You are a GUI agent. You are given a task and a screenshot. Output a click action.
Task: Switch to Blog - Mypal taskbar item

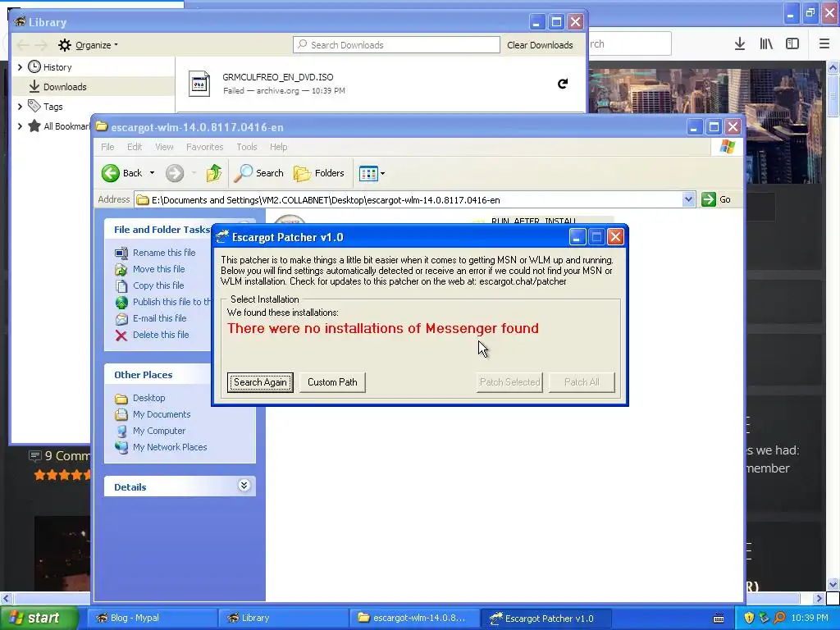(x=152, y=618)
